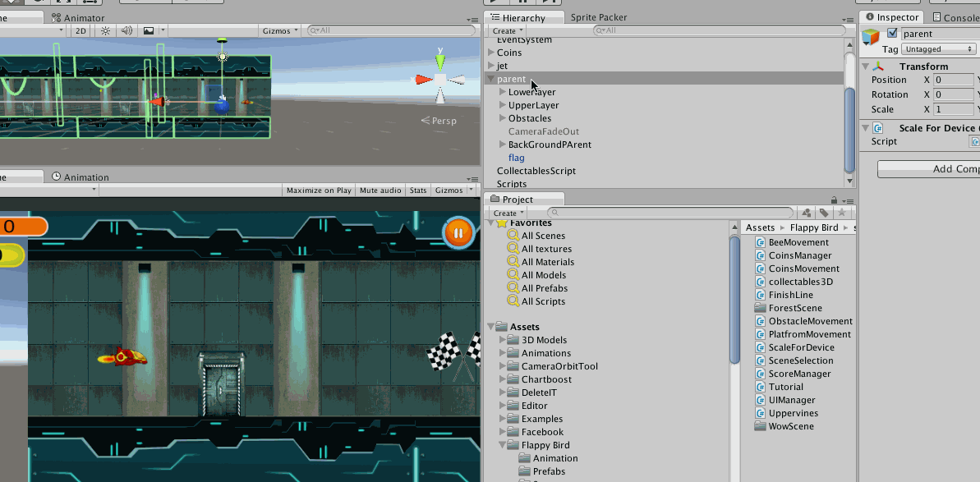
Task: Click Save search star icon
Action: [842, 213]
